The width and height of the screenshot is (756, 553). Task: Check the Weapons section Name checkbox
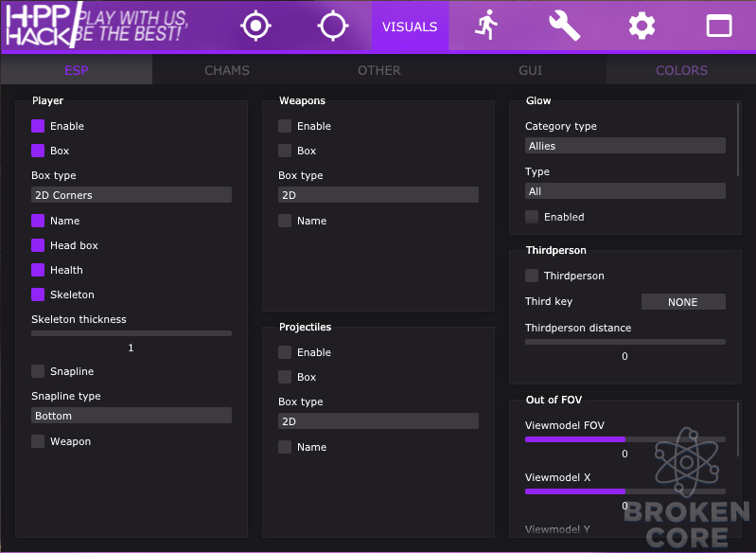(285, 221)
